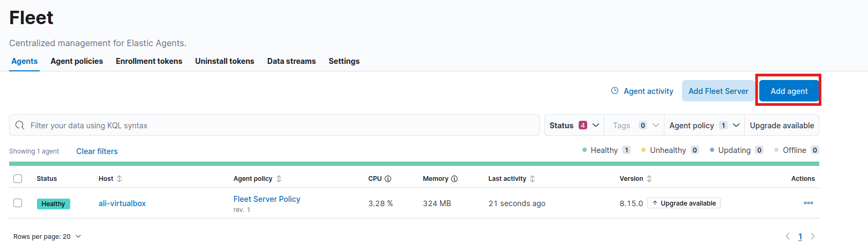
Task: Click the clock icon beside Agent activity
Action: (615, 91)
